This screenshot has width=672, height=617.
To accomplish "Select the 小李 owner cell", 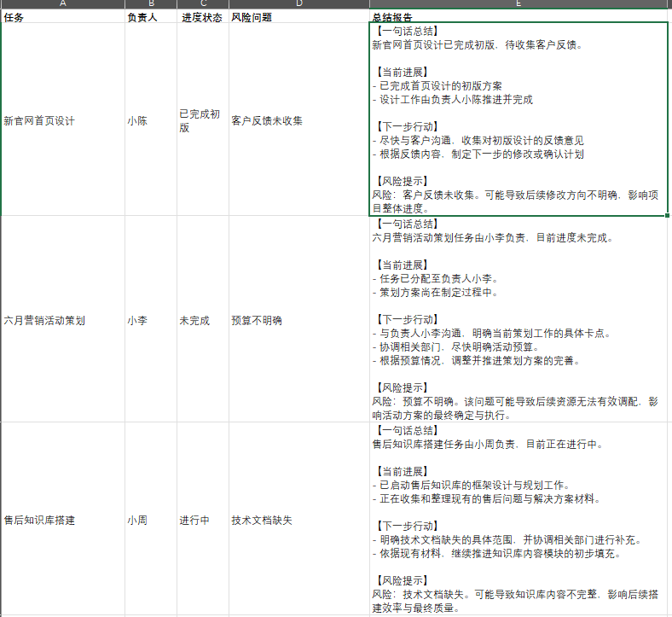I will tap(151, 319).
